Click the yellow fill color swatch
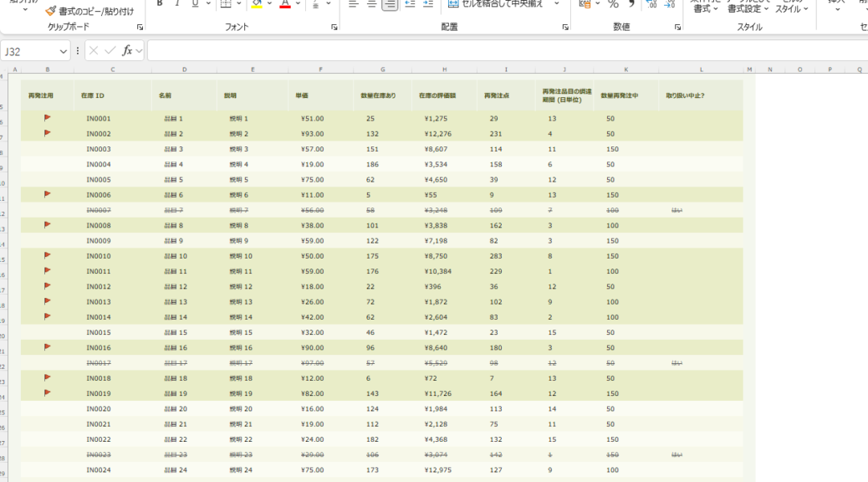The image size is (868, 482). coord(256,7)
